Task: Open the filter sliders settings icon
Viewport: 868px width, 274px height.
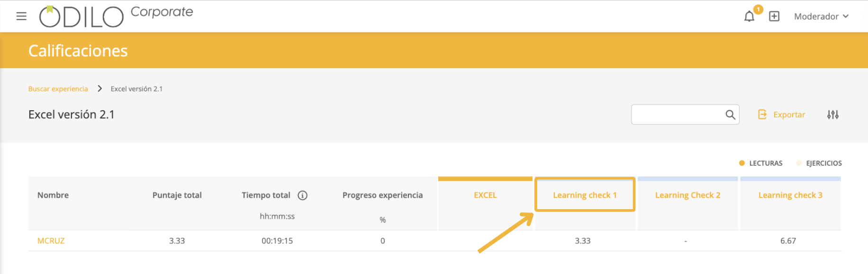Action: pyautogui.click(x=833, y=115)
